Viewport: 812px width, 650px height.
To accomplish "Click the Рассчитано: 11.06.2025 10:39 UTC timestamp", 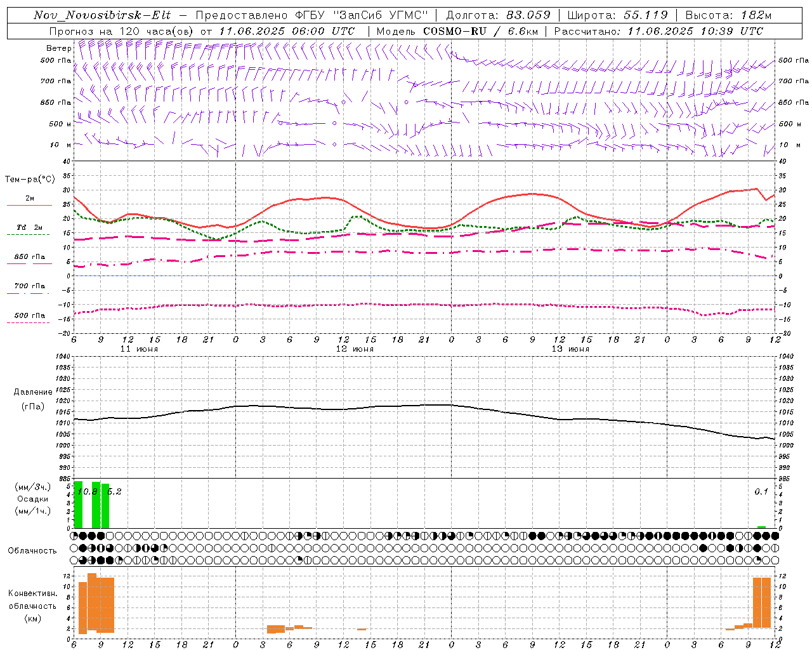I will 658,31.
